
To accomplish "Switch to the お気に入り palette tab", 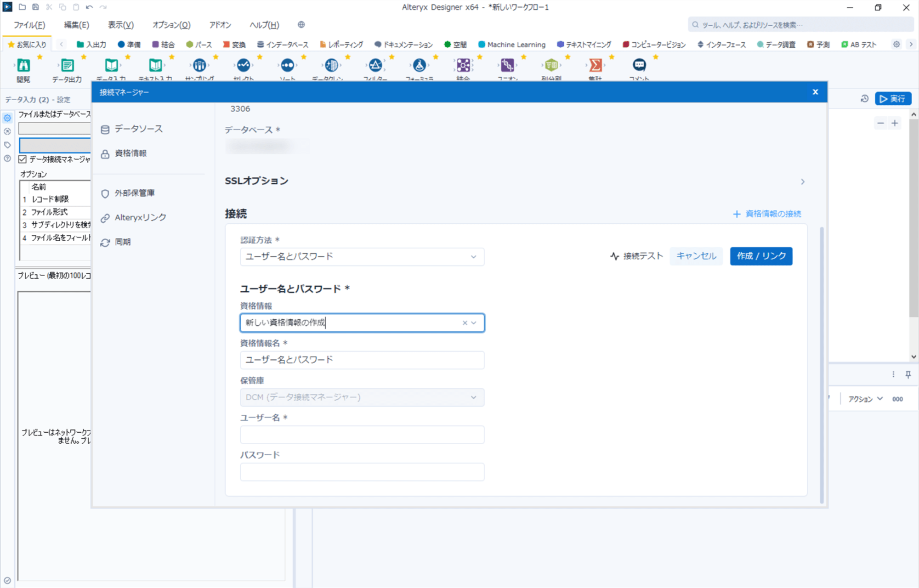I will [27, 45].
